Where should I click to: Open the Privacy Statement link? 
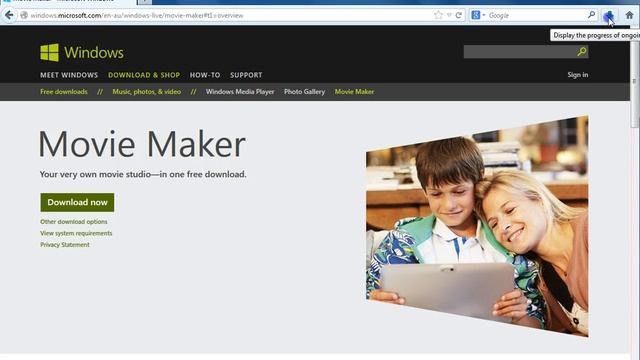coord(64,244)
